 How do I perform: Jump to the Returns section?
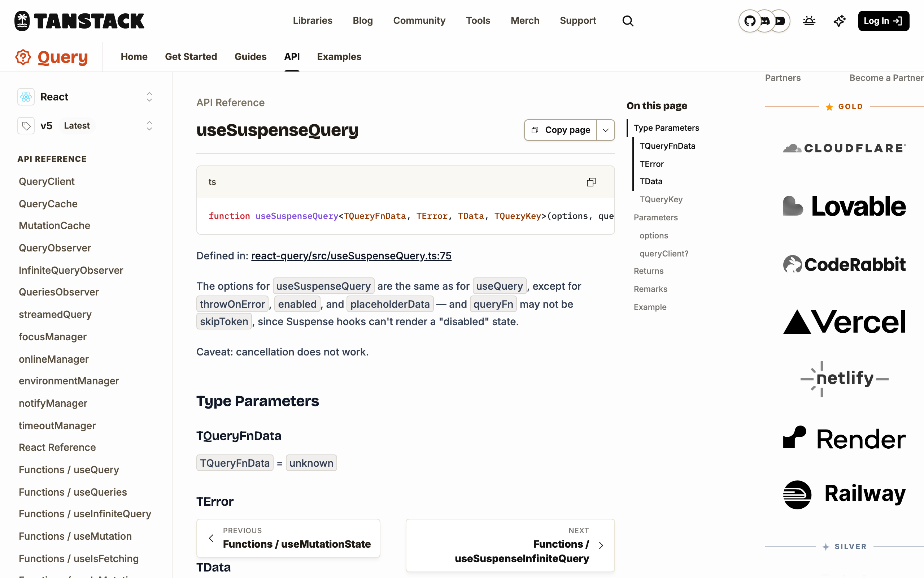[648, 271]
